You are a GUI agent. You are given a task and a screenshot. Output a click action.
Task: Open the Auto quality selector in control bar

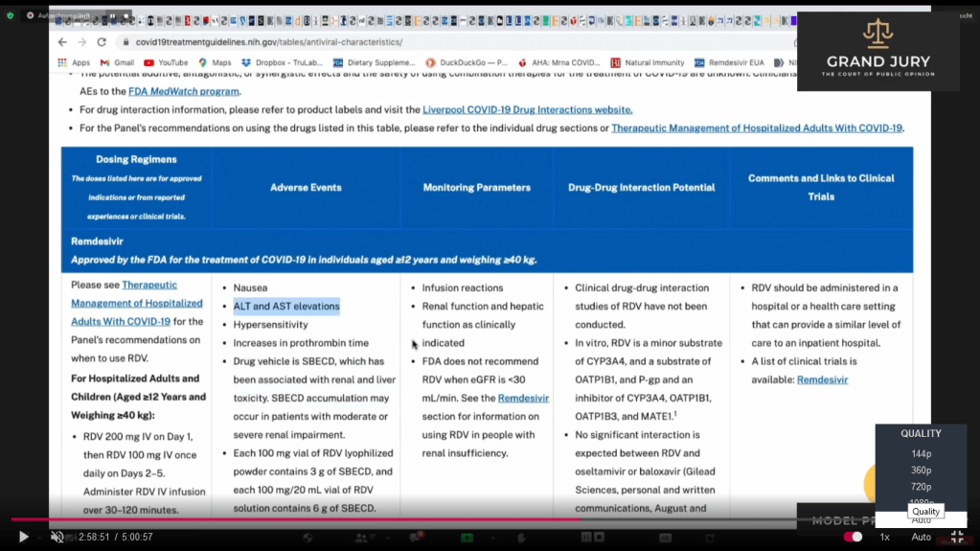921,537
